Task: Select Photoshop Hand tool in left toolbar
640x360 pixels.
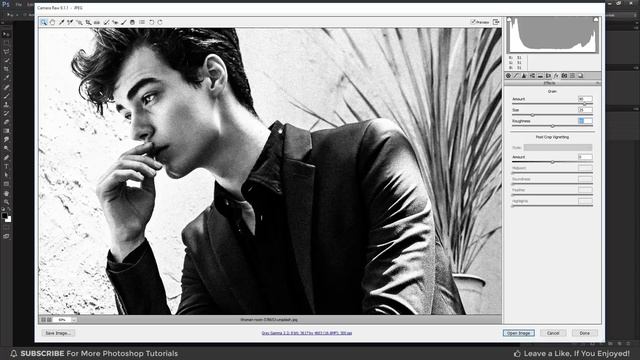Action: pos(6,194)
